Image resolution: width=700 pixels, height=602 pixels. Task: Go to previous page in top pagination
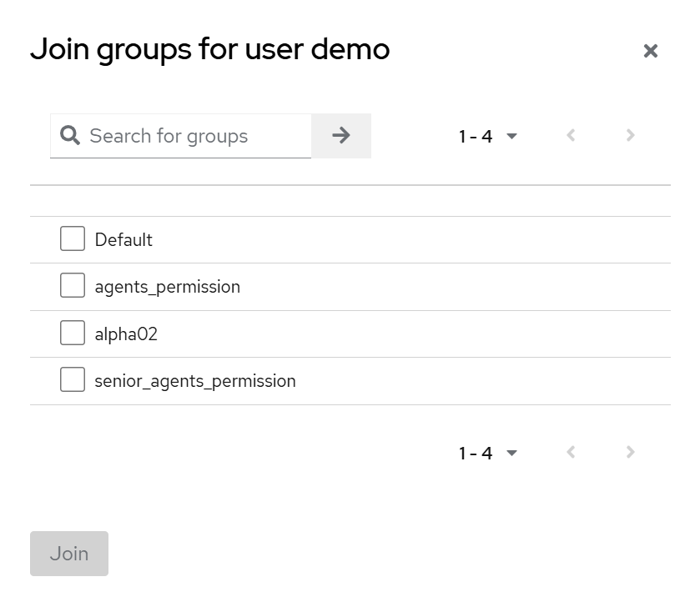click(571, 136)
